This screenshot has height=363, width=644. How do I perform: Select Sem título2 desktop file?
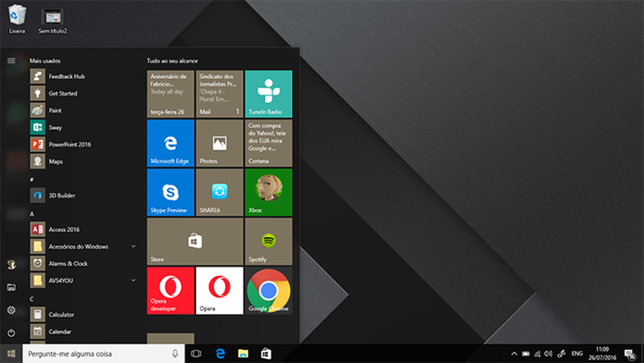[x=52, y=20]
